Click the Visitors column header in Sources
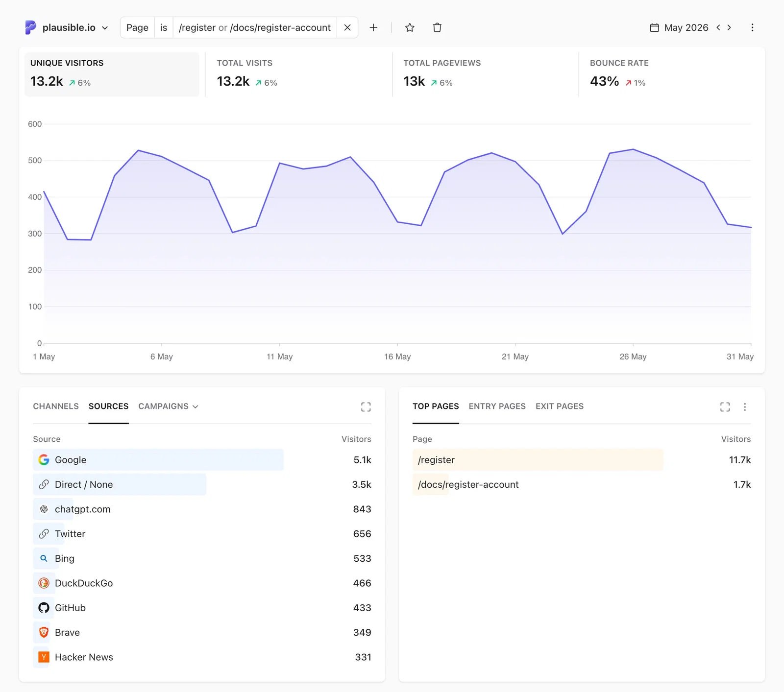The width and height of the screenshot is (784, 692). click(356, 439)
